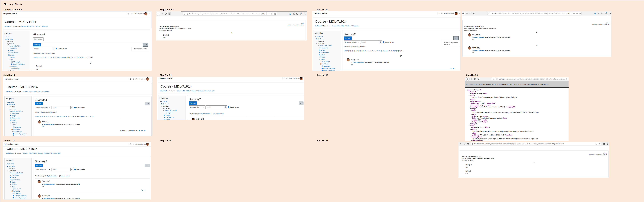Reload page in Step 12 print browser
This screenshot has width=644, height=202.
point(471,13)
